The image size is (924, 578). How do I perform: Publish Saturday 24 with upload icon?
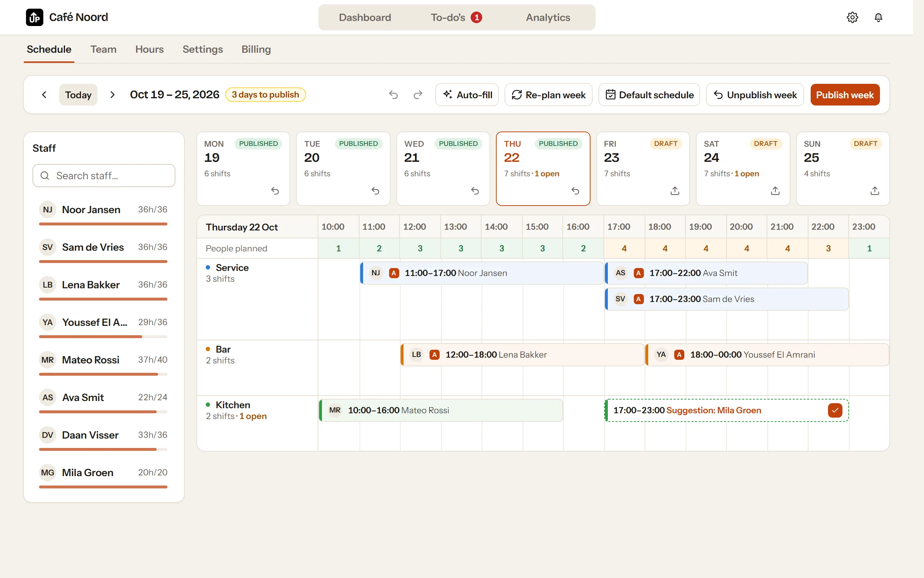point(775,190)
